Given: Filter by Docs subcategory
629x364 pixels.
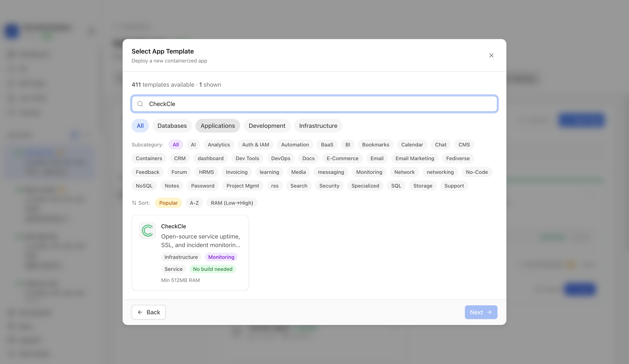Looking at the screenshot, I should [x=308, y=158].
